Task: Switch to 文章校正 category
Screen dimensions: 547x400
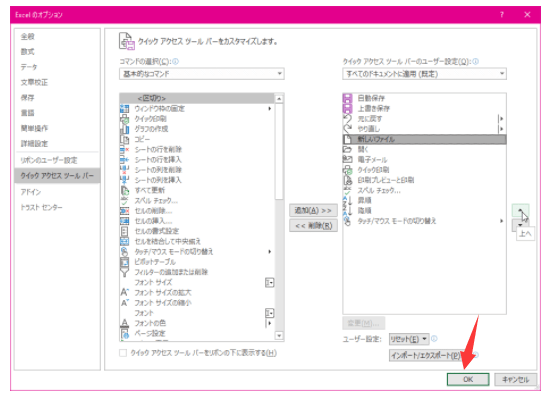Action: [x=34, y=83]
